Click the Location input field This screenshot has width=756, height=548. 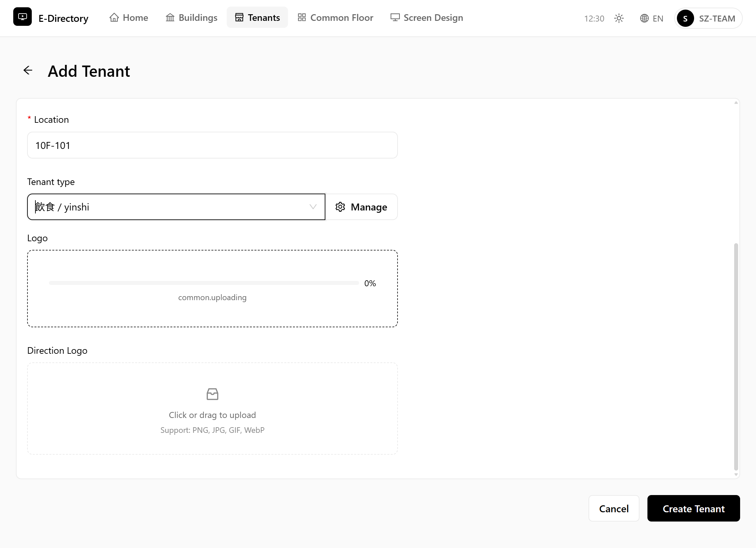212,145
